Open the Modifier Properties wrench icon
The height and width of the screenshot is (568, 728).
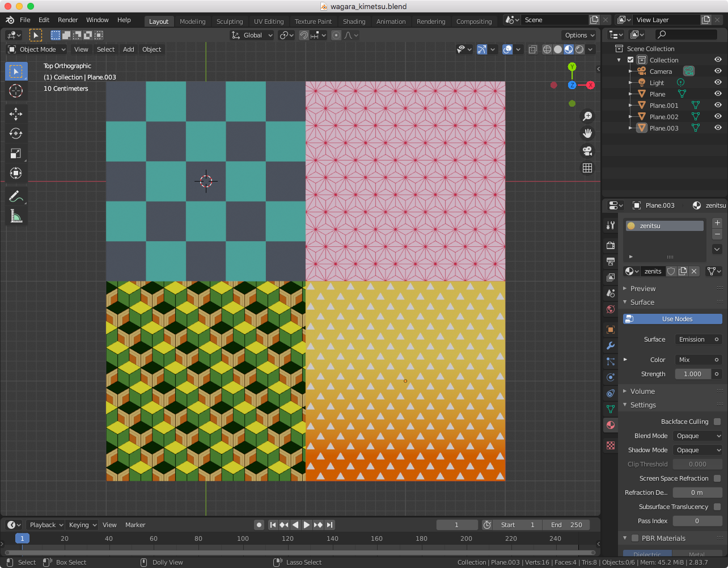pos(610,346)
